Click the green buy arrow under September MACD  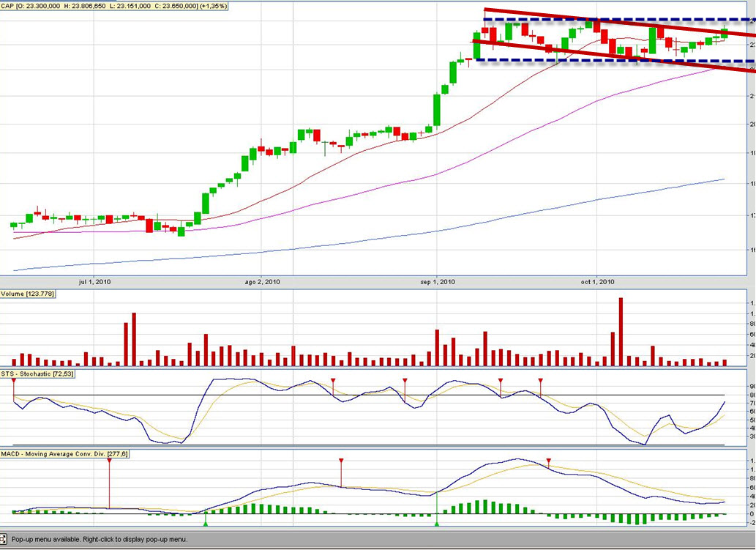tap(437, 523)
